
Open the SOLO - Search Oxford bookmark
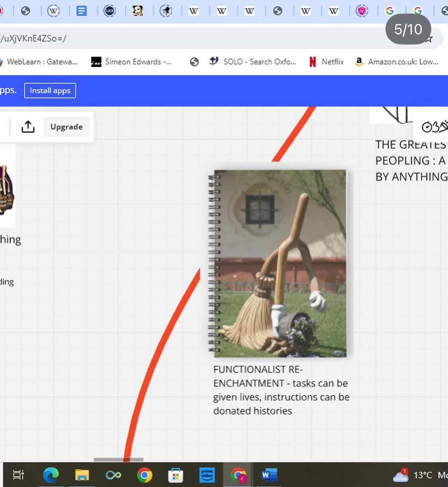pos(253,62)
